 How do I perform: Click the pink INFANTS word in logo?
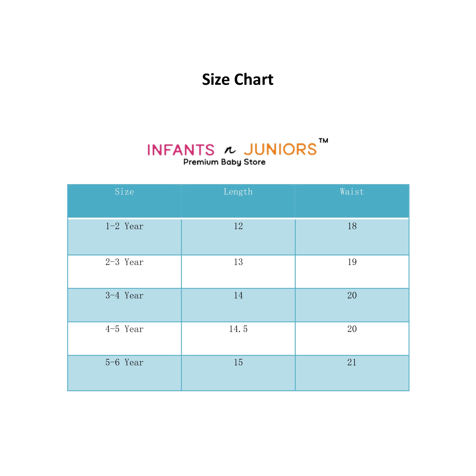[181, 150]
